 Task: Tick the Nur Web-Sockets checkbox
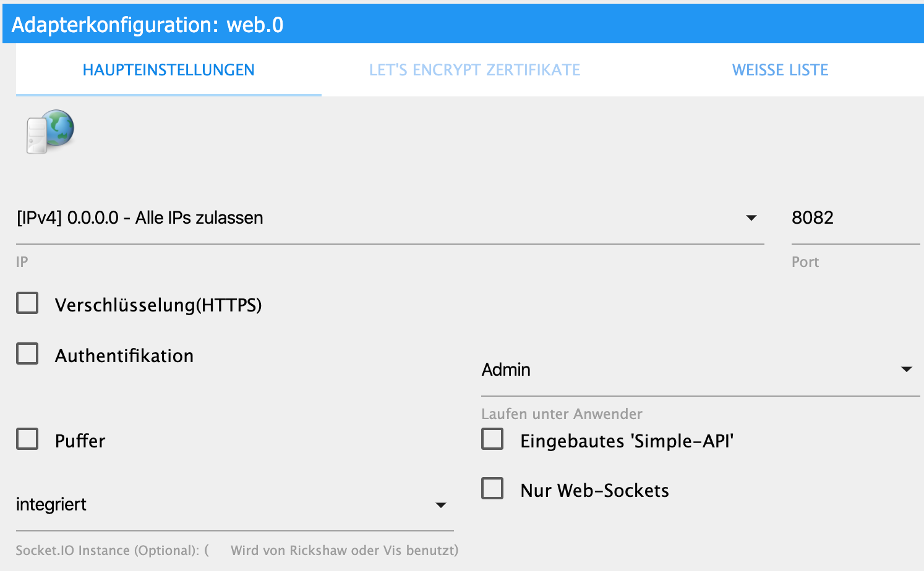[x=492, y=488]
